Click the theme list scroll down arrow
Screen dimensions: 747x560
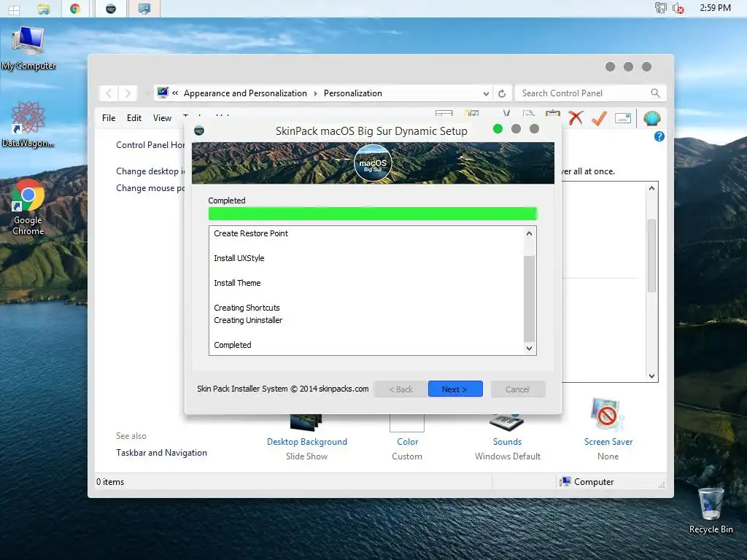point(651,376)
